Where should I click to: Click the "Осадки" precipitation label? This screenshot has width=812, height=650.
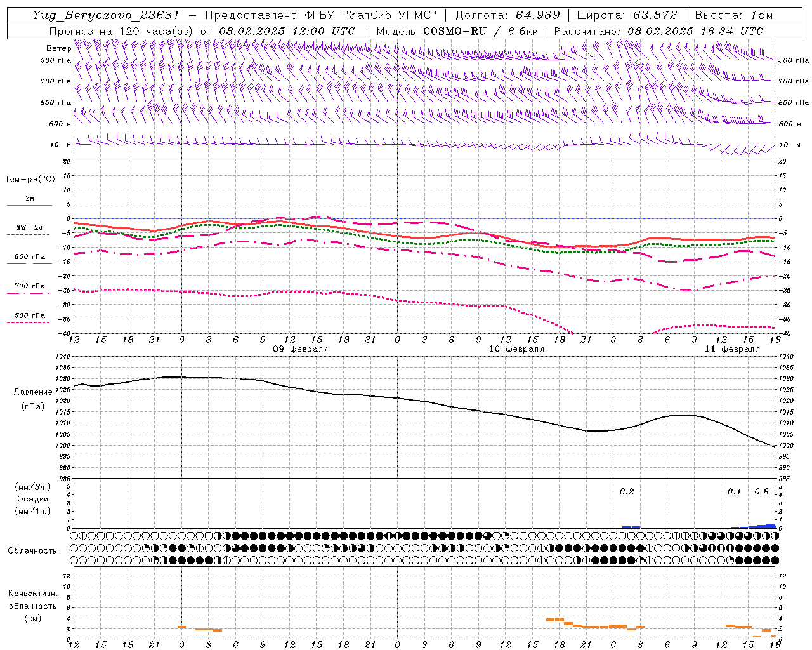pos(33,499)
